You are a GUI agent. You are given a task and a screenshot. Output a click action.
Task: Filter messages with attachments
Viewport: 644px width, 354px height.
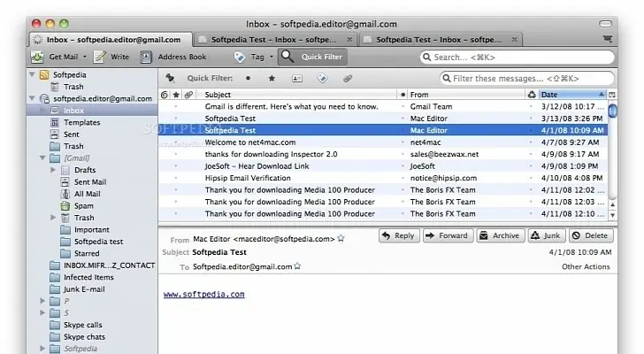coord(348,78)
